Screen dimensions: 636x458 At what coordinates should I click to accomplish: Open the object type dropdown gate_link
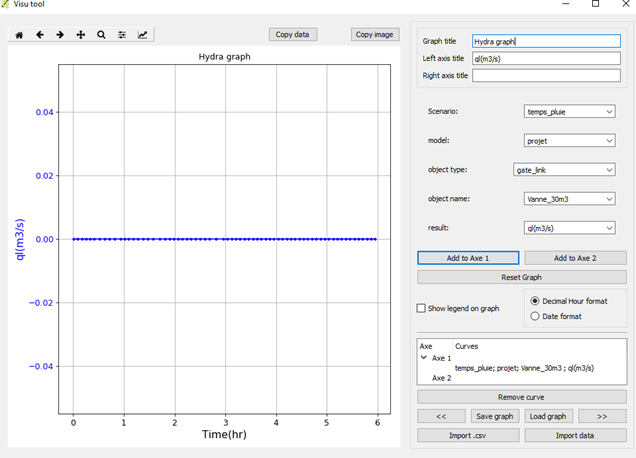pyautogui.click(x=564, y=170)
